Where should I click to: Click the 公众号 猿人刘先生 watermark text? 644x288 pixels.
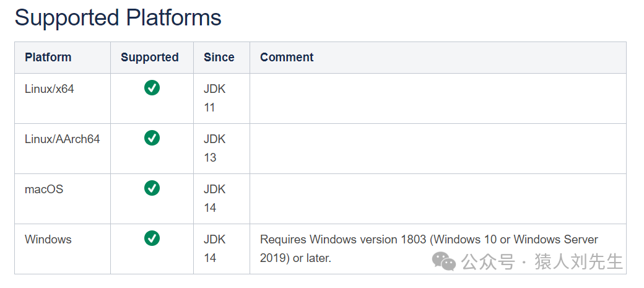542,262
